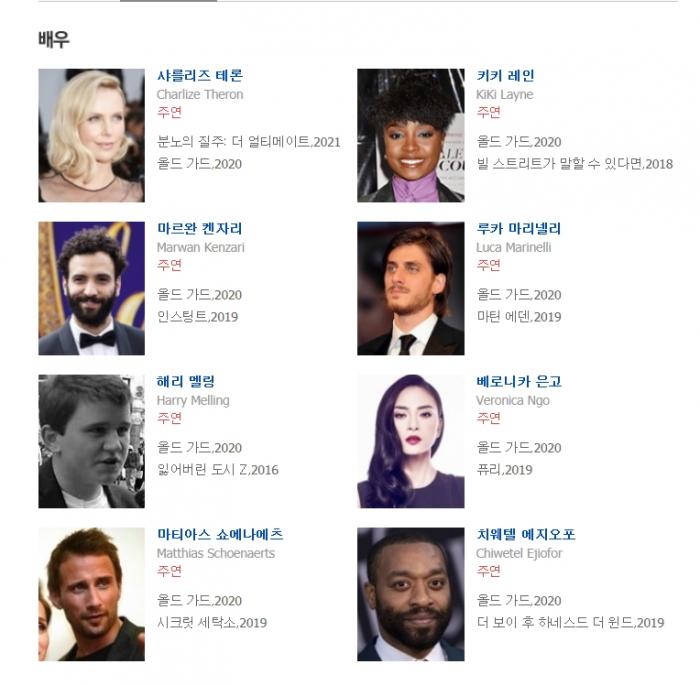The image size is (700, 686).
Task: Open film 잃어버린 도시 Z, 2016
Action: pos(217,470)
